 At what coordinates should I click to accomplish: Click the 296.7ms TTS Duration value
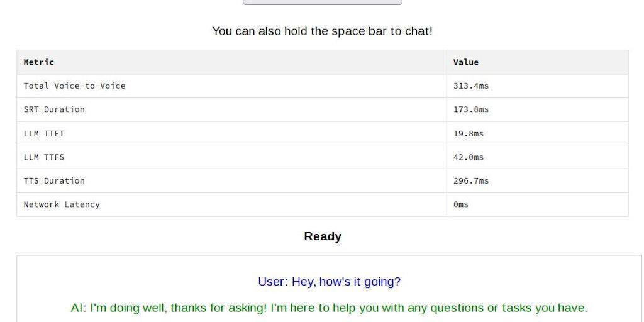tap(471, 180)
